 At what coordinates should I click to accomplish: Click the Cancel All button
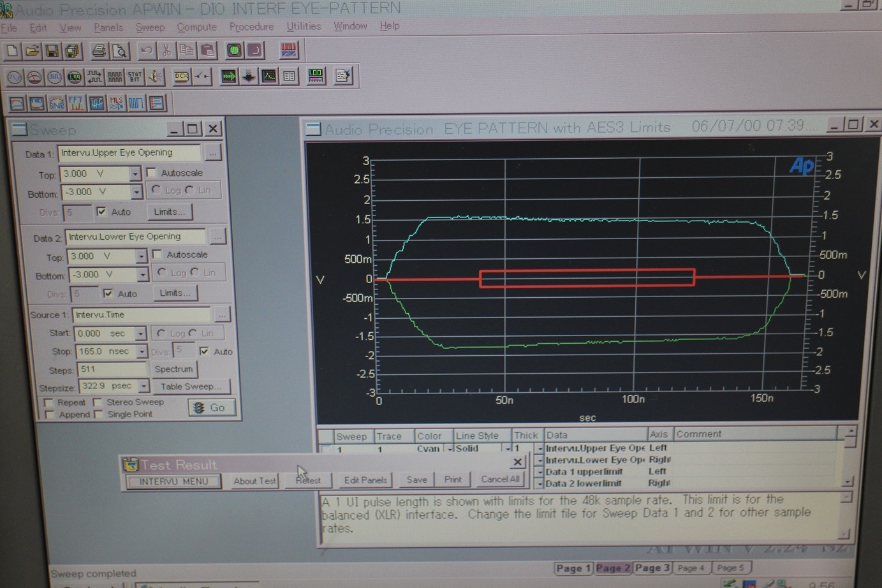tap(499, 479)
